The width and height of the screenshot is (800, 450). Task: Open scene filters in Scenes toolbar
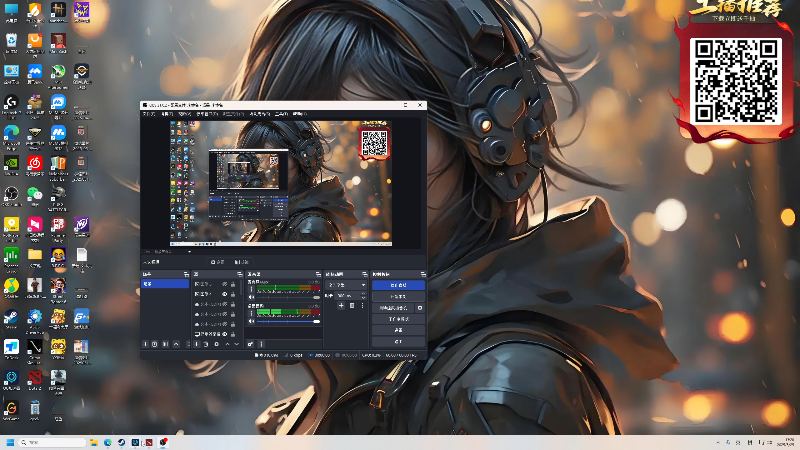[x=165, y=344]
